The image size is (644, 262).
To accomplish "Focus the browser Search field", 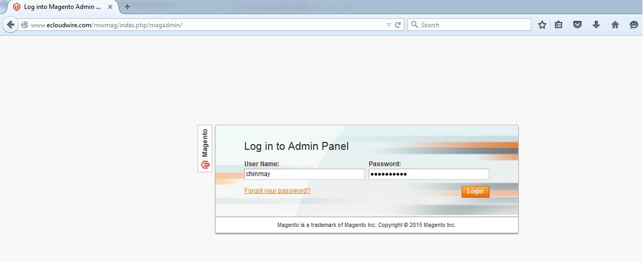I will [x=469, y=25].
